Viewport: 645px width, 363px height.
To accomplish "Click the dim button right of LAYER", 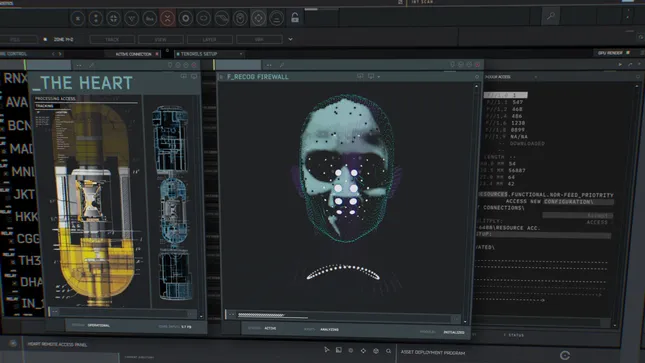I will tap(259, 40).
